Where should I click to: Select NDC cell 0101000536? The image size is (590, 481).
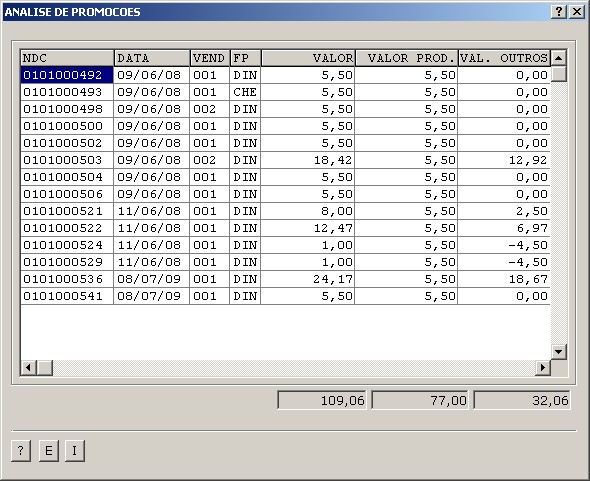67,279
